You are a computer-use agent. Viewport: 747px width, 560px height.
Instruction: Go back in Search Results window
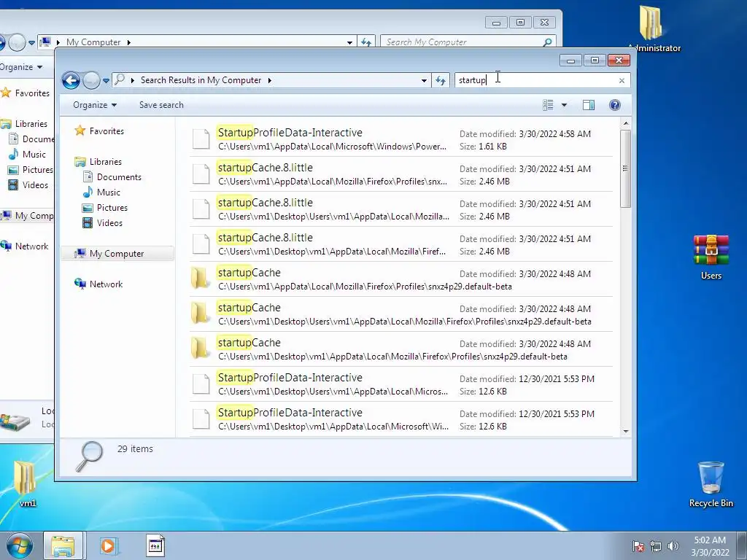[71, 80]
